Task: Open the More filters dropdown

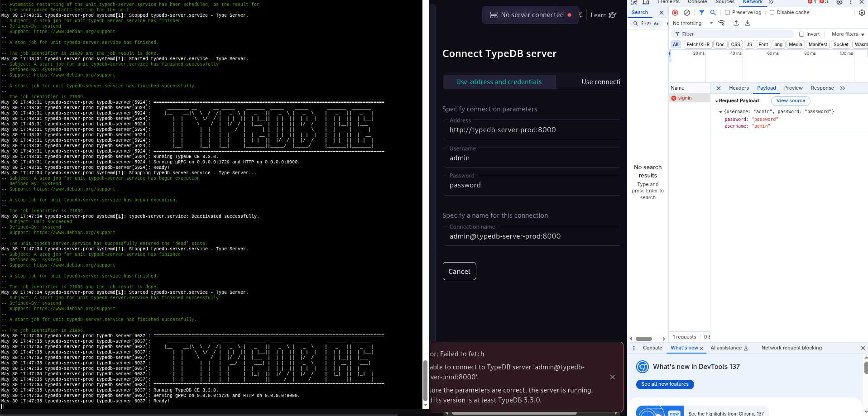Action: pos(848,34)
